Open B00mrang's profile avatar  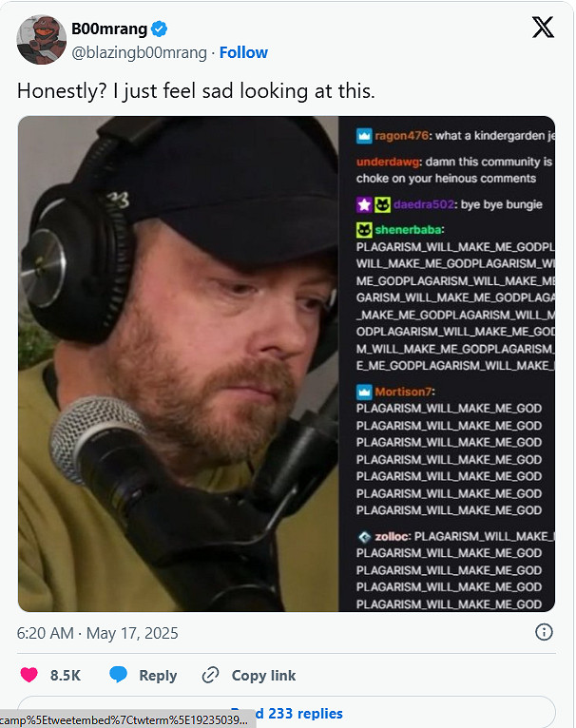(41, 40)
